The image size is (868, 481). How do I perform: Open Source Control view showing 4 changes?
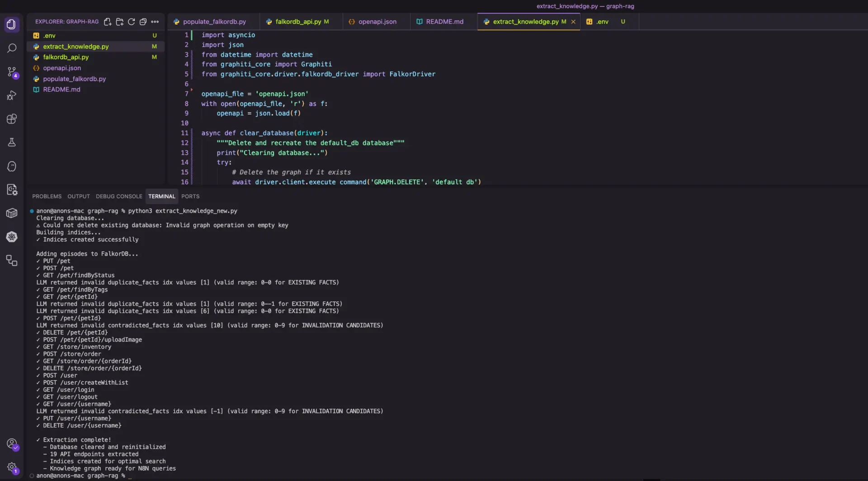click(x=12, y=72)
